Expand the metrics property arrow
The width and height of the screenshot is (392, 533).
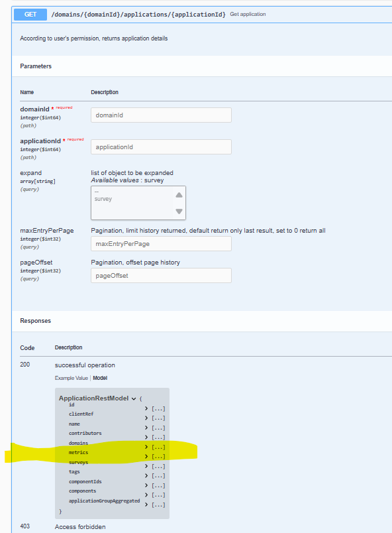146,456
